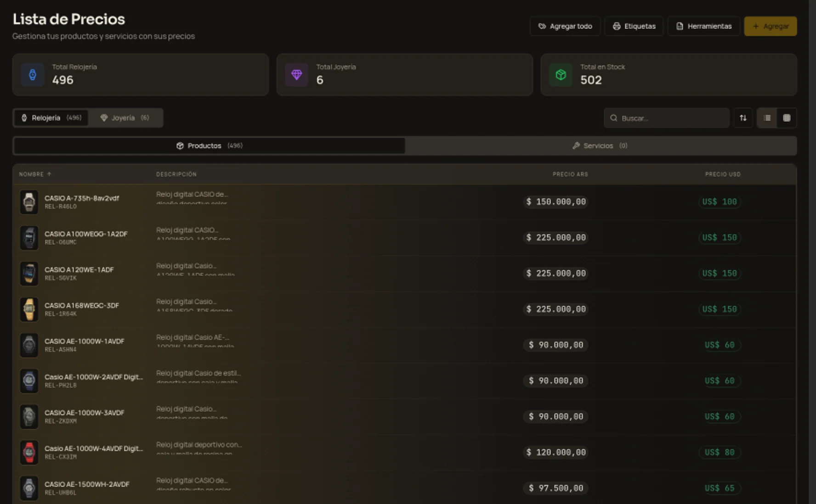
Task: Click the Agregar todo button
Action: (565, 26)
